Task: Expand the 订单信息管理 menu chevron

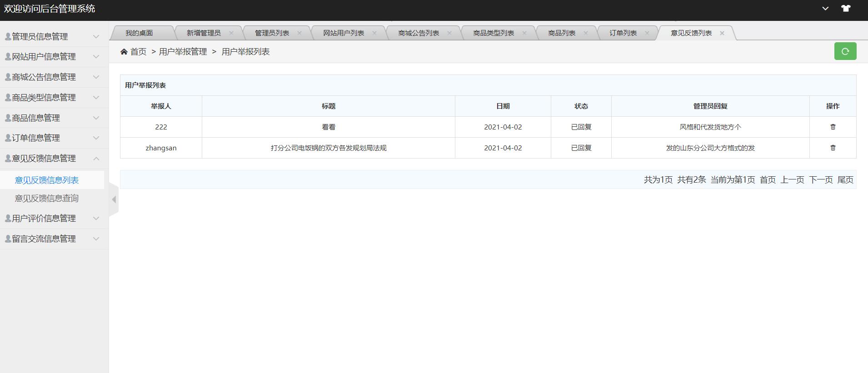Action: click(x=96, y=138)
